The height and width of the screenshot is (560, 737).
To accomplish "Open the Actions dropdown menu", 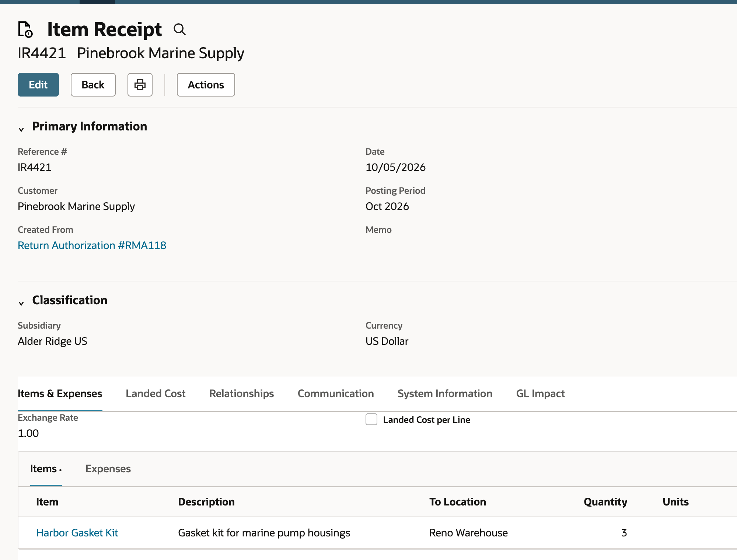I will [x=206, y=85].
